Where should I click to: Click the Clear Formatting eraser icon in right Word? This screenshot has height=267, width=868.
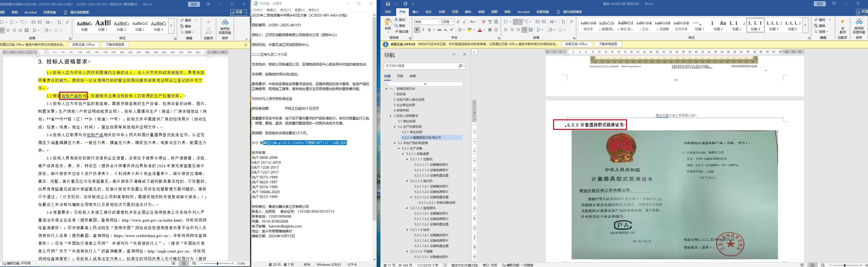(484, 22)
